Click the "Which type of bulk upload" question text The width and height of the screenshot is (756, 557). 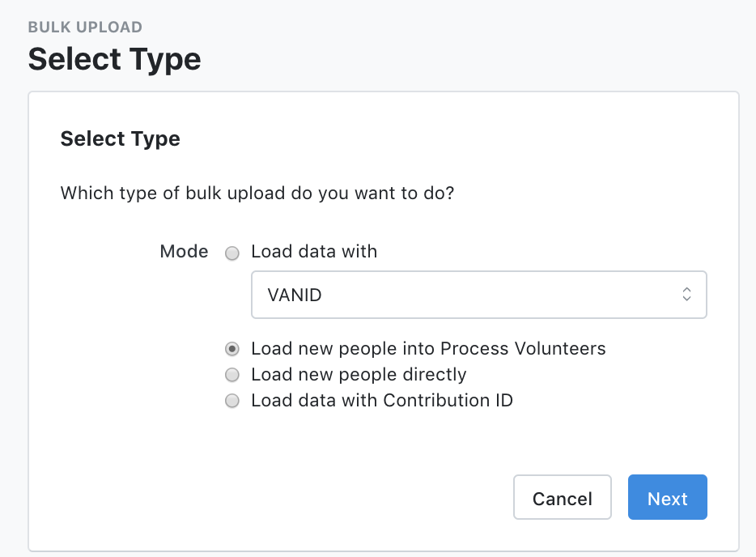coord(257,193)
